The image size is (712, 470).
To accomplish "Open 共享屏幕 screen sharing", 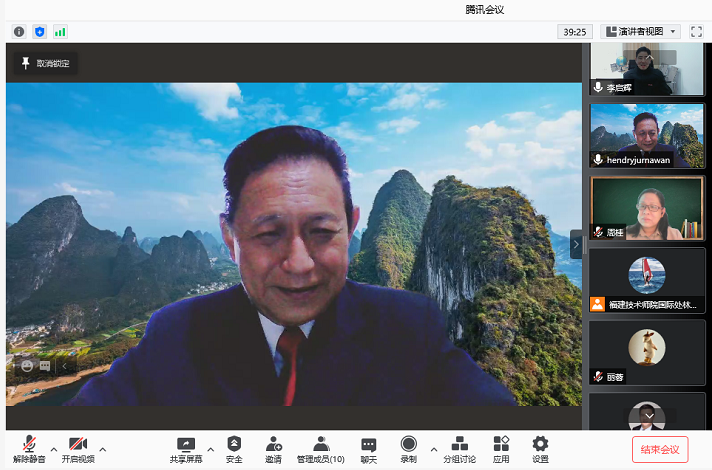I will (185, 449).
